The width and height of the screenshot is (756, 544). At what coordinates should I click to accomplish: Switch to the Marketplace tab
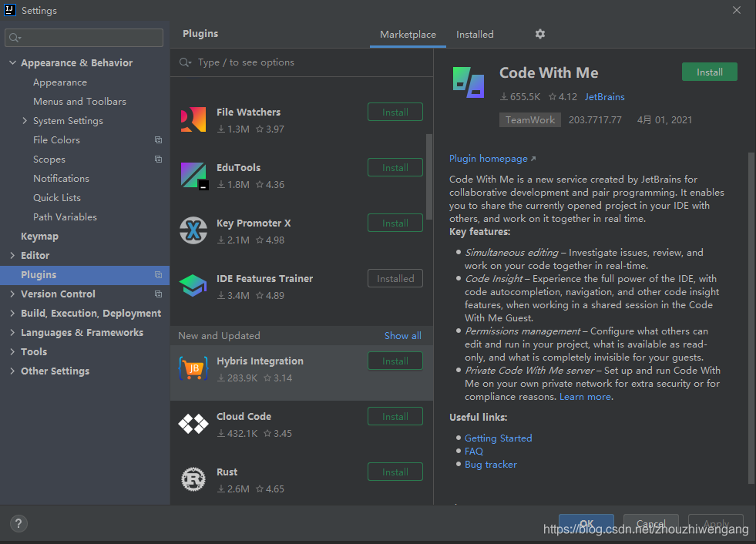coord(408,34)
